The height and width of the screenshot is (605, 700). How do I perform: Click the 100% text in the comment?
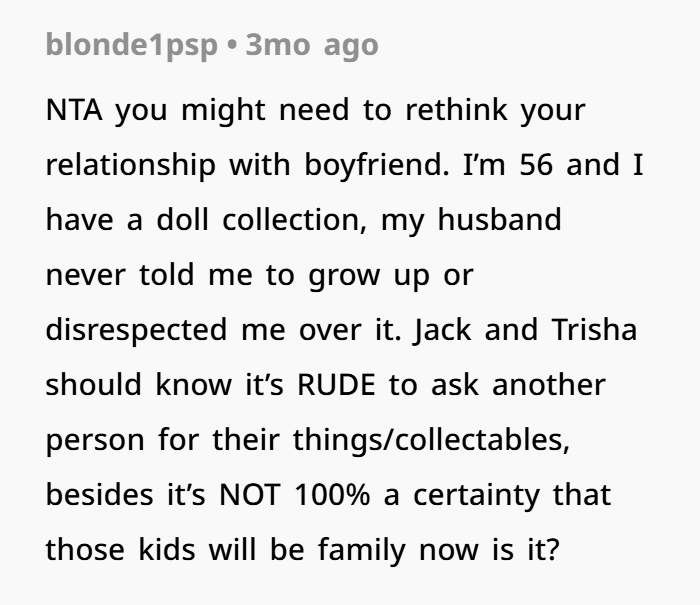tap(333, 495)
